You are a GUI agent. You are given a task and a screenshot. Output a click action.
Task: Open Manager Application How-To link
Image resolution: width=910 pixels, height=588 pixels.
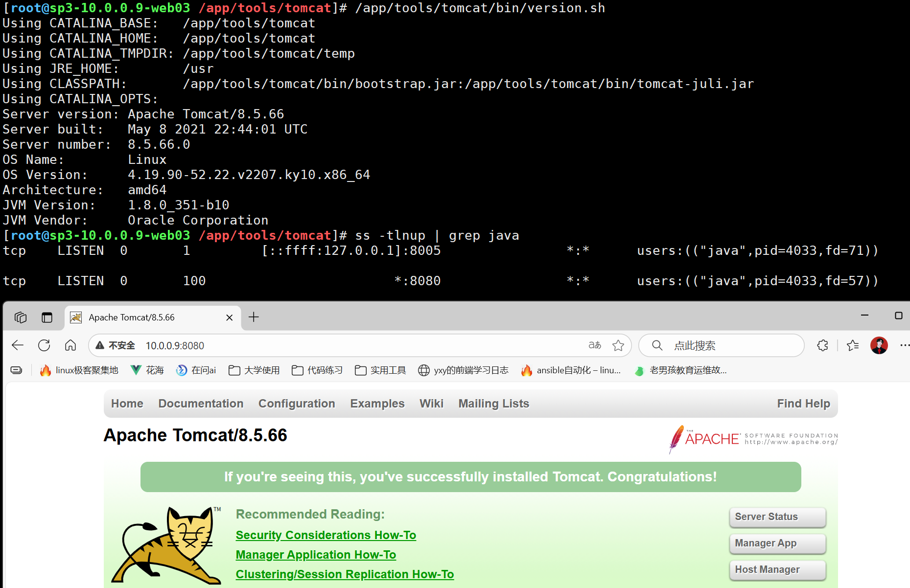pos(316,555)
